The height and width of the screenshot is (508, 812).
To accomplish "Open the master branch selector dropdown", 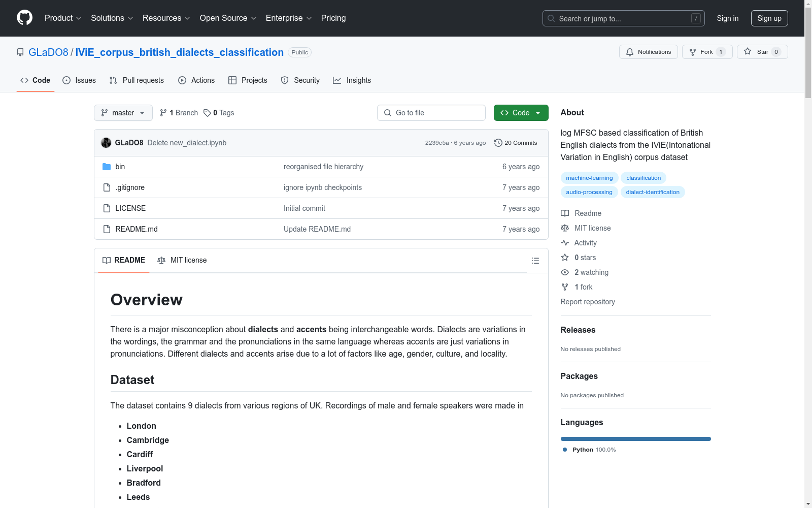I will [123, 113].
